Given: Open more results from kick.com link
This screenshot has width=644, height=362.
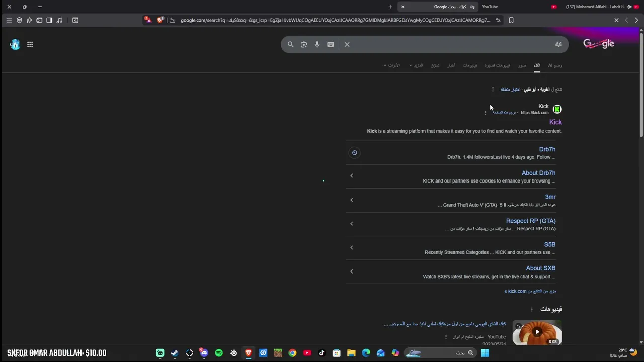Looking at the screenshot, I should point(530,291).
